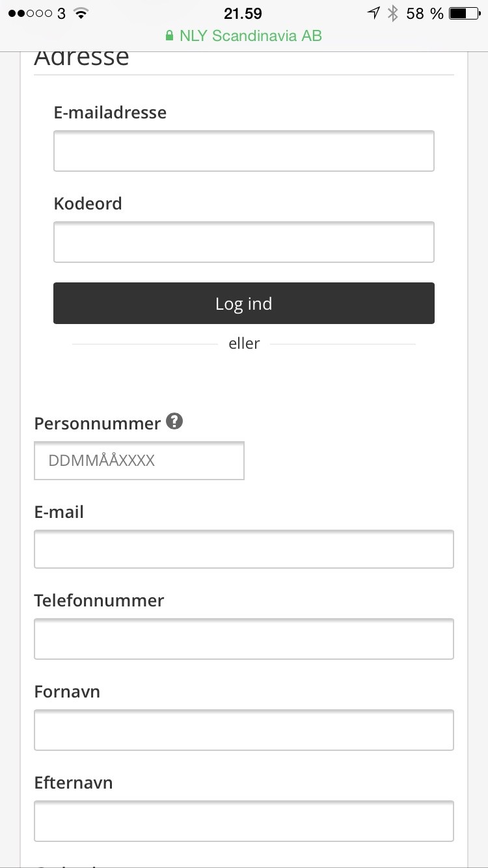
Task: Tap the Bluetooth icon in status bar
Action: click(392, 13)
